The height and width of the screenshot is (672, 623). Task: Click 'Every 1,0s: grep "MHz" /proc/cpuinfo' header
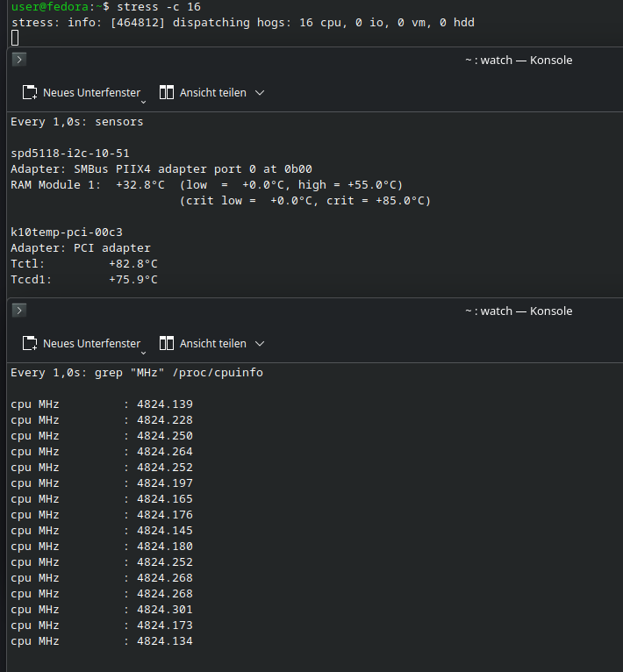137,373
